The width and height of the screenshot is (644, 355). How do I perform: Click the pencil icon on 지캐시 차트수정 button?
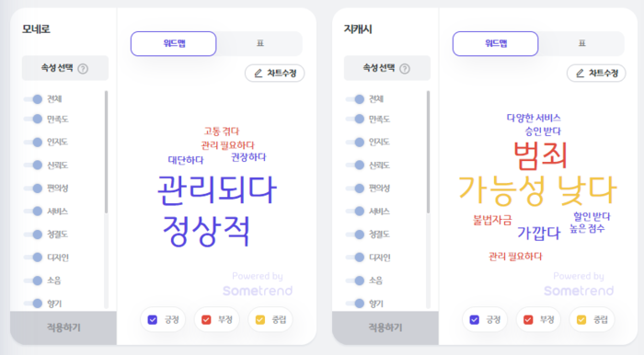(580, 74)
